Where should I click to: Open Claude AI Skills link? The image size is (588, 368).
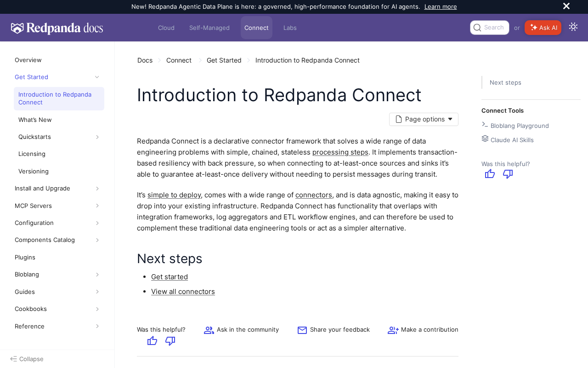[x=512, y=140]
